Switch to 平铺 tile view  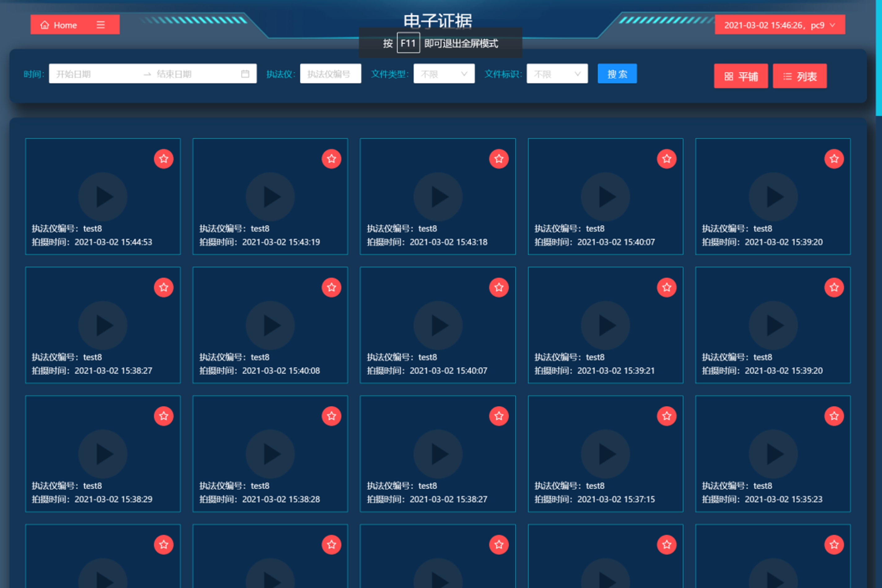point(741,76)
